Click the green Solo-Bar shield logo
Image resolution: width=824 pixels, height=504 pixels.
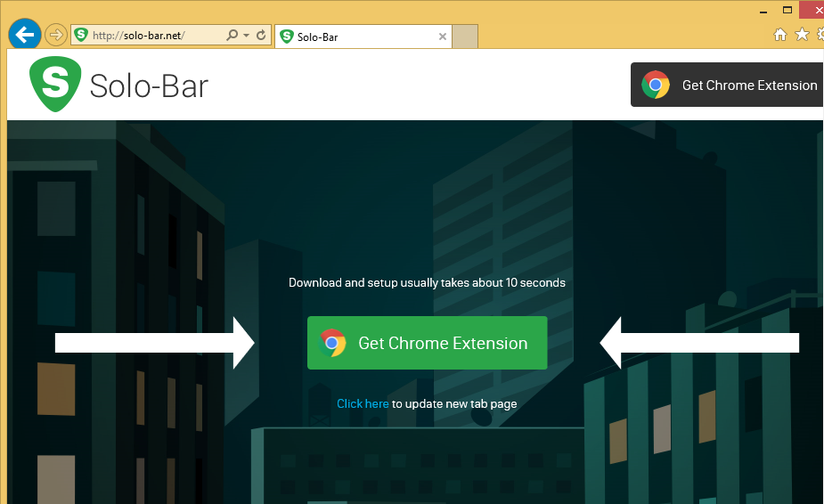click(54, 85)
